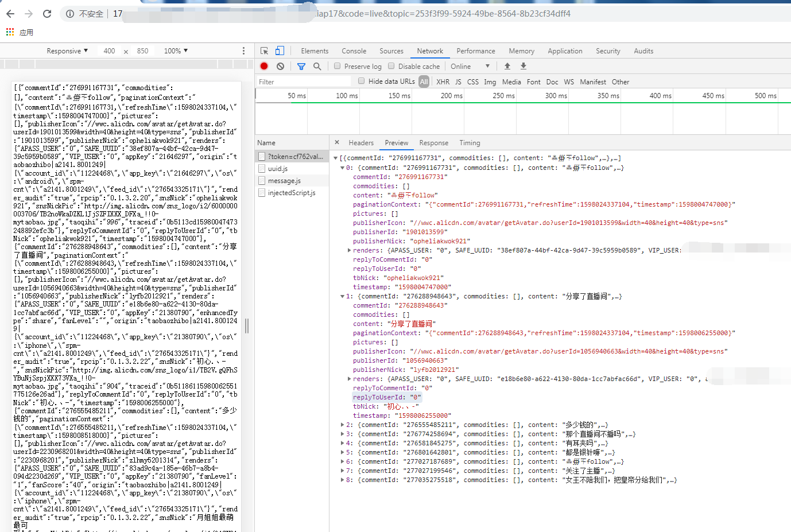
Task: Select the uuid.js request checkbox
Action: (x=262, y=168)
